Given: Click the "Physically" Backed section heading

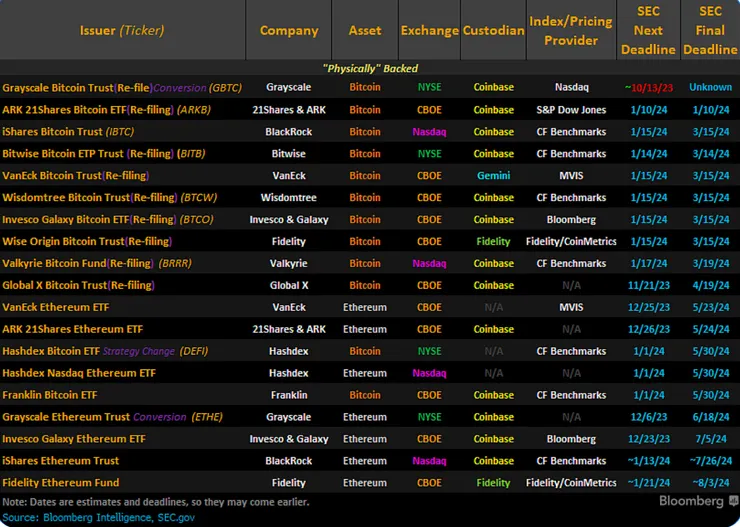Looking at the screenshot, I should (x=370, y=69).
